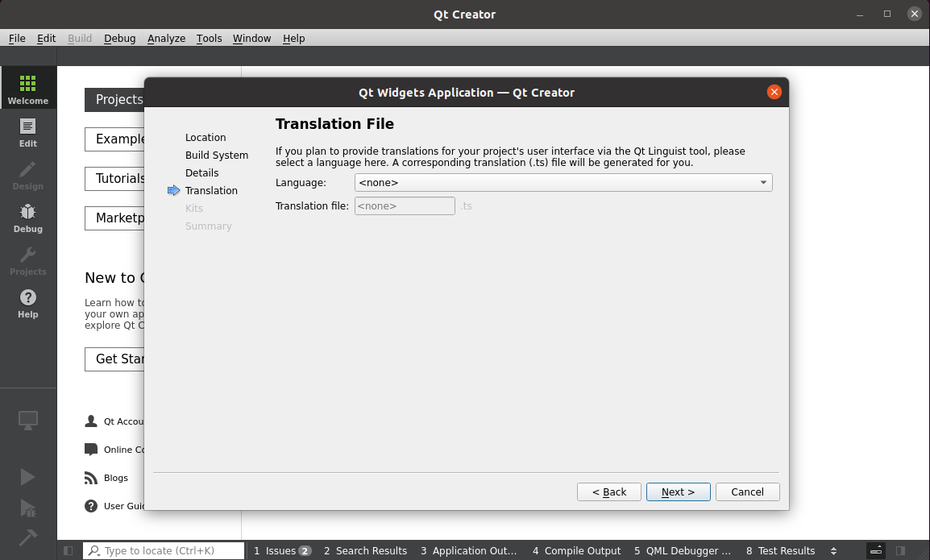Open the Design mode in sidebar
This screenshot has height=560, width=930.
[x=28, y=174]
